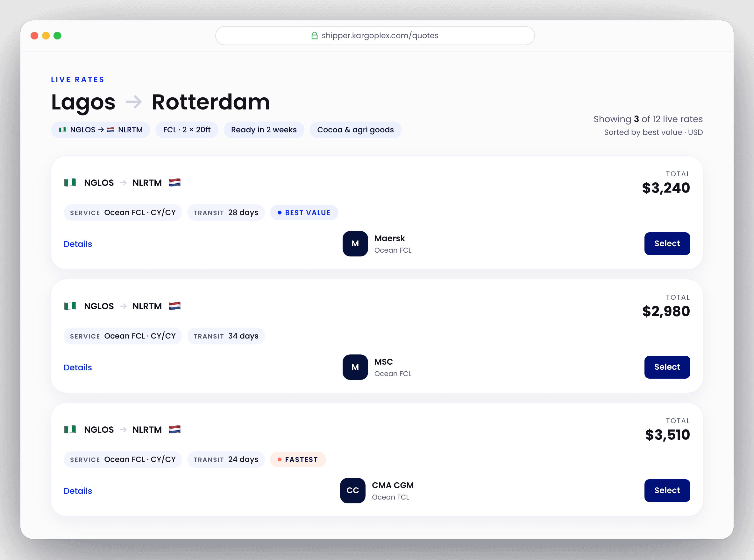The image size is (754, 560).
Task: Click the Transit 28 days pill
Action: click(x=226, y=213)
